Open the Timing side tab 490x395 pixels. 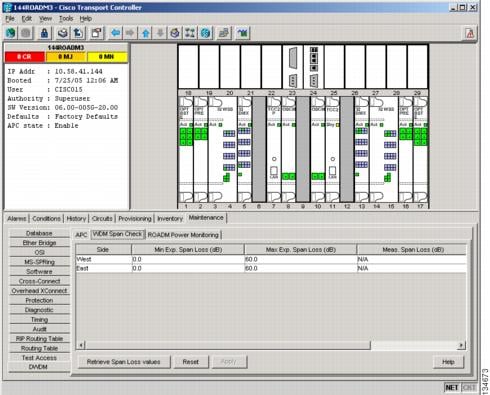[39, 320]
